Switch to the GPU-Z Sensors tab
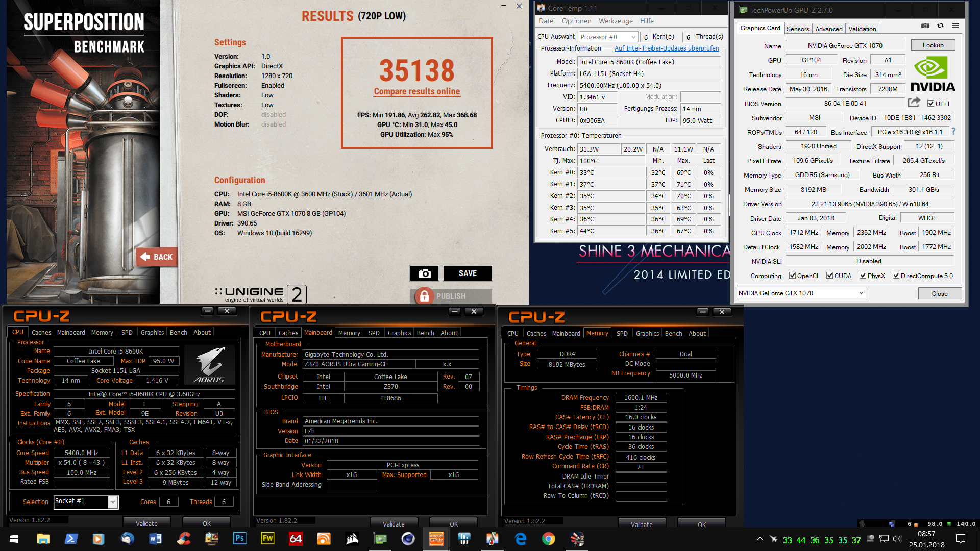Screen dimensions: 980x551 [797, 29]
